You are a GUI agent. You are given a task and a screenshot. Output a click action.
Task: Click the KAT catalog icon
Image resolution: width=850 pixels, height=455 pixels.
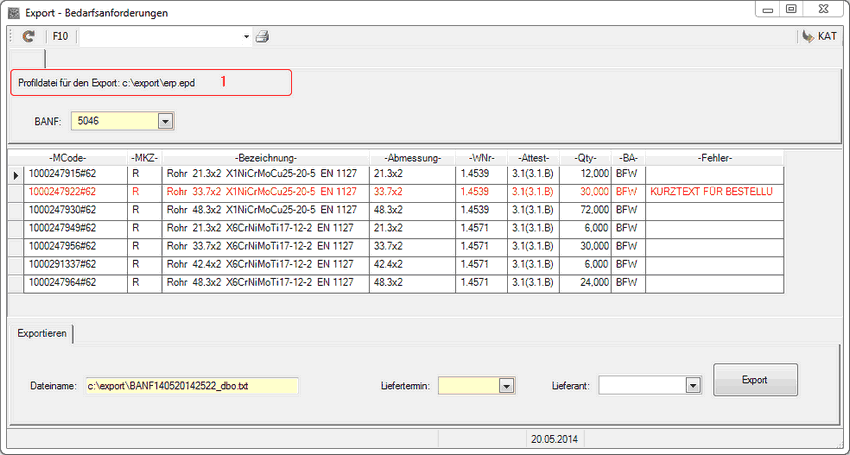tap(808, 37)
